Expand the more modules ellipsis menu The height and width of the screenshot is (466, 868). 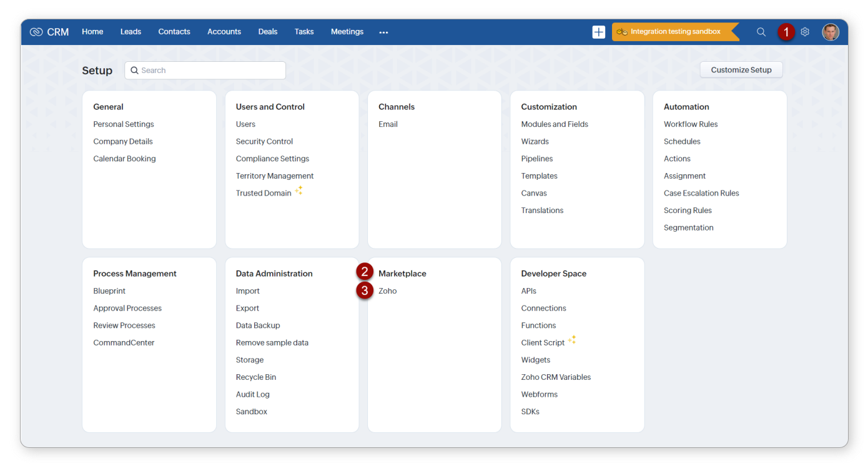pos(383,32)
